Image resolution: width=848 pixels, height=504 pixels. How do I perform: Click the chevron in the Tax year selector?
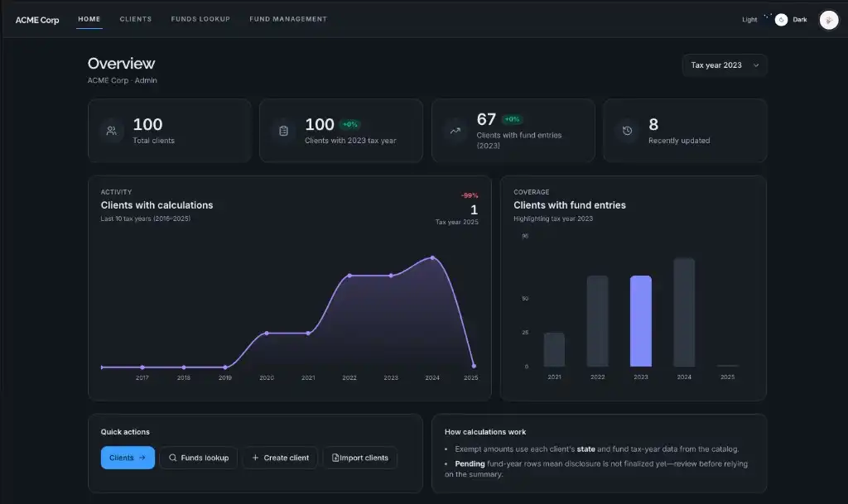pos(756,65)
